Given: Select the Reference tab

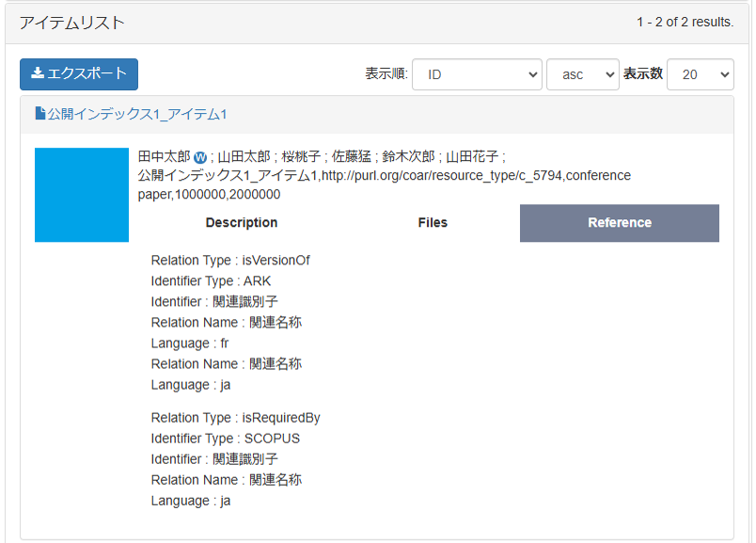Looking at the screenshot, I should tap(619, 223).
